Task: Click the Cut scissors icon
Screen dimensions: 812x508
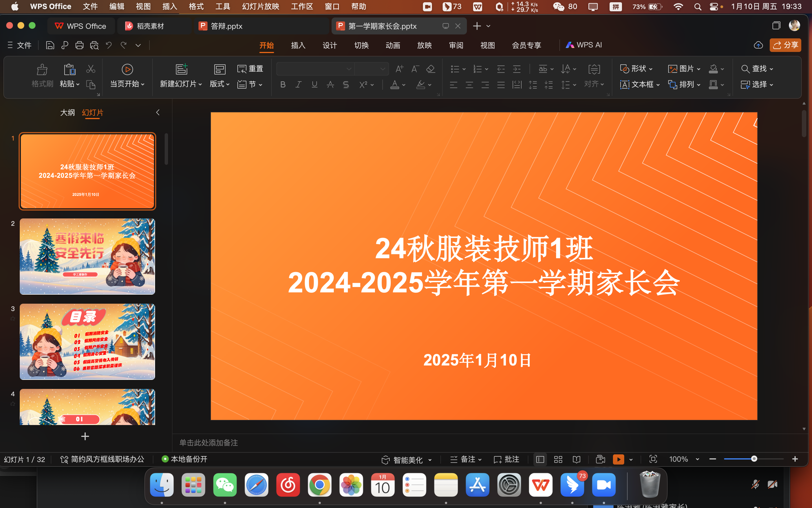Action: pos(91,69)
